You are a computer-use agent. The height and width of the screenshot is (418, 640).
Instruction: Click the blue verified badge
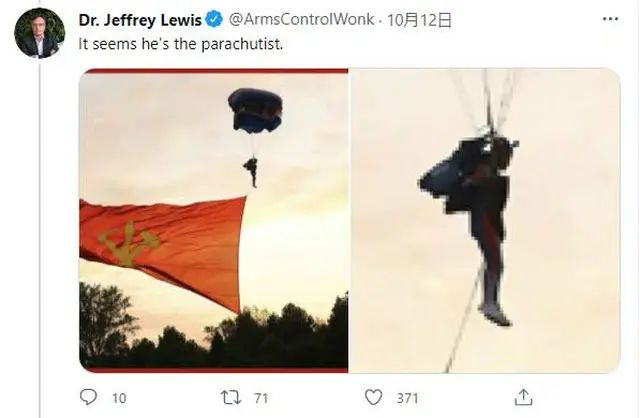click(214, 19)
